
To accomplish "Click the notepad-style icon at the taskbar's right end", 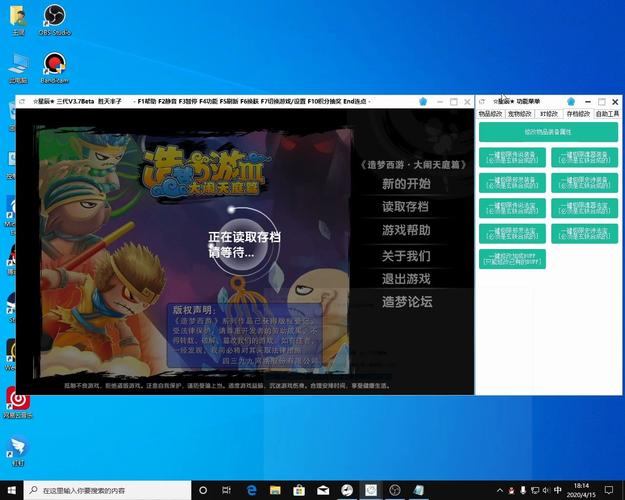I will (419, 490).
